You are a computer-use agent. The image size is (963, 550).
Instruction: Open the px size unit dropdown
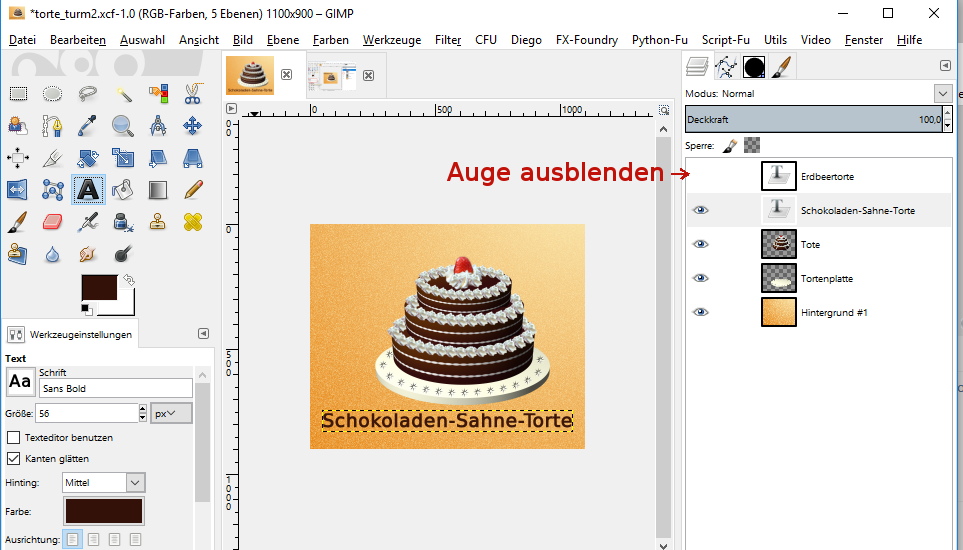click(171, 413)
